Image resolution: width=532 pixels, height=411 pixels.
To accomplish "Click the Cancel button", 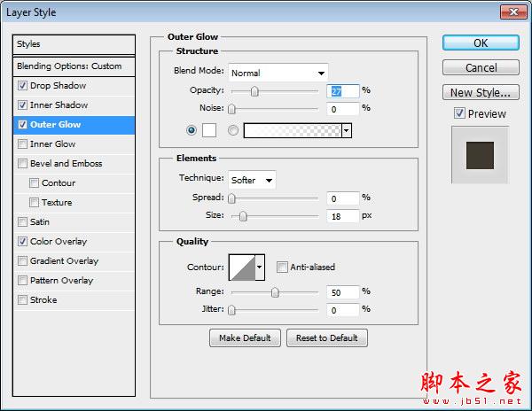I will (481, 67).
